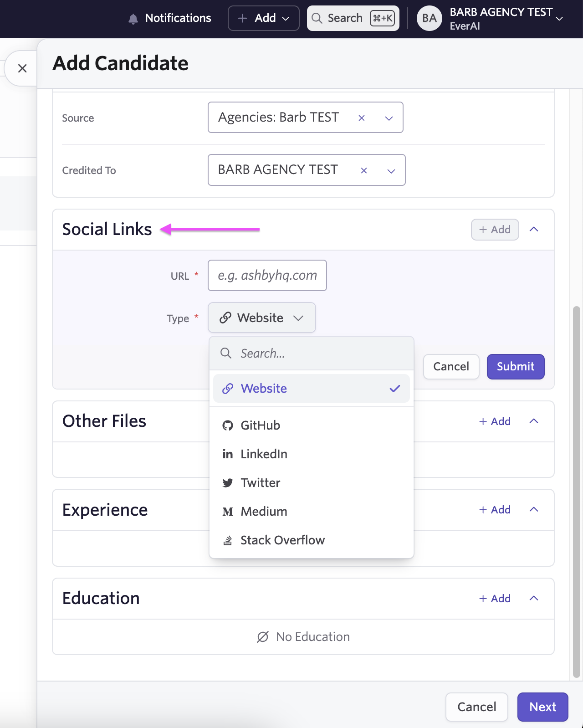Select the GitHub option
The image size is (583, 728).
pos(312,425)
